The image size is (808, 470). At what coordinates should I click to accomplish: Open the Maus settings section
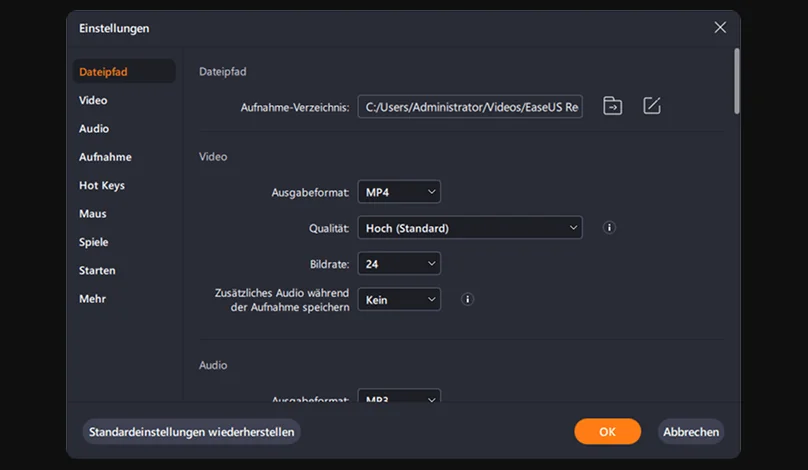pyautogui.click(x=93, y=214)
